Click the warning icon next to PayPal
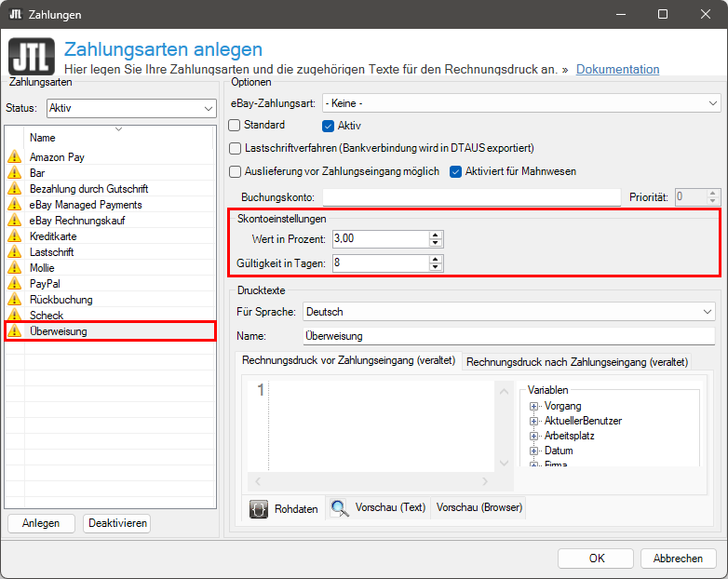 pyautogui.click(x=14, y=284)
